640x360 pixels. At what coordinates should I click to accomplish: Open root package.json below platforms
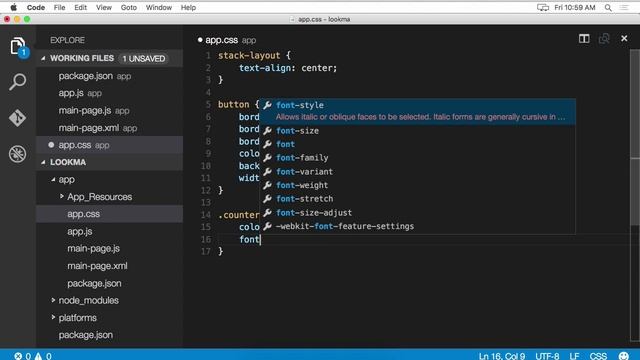pos(109,335)
